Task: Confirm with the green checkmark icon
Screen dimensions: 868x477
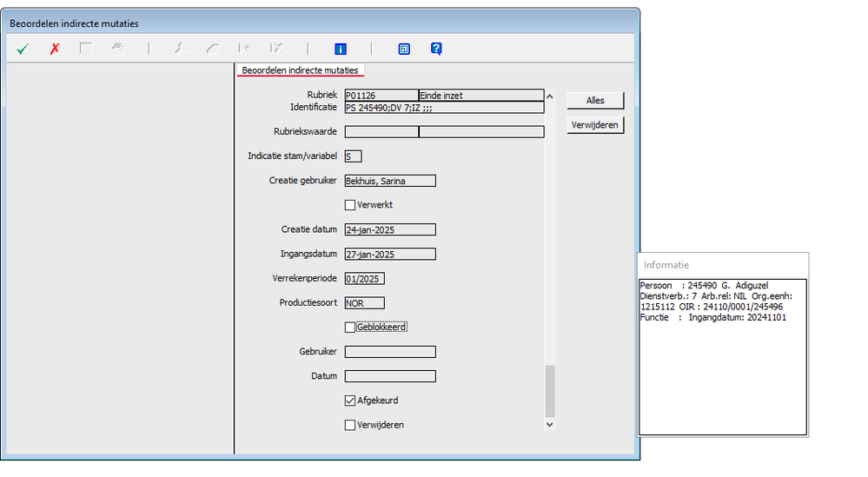Action: [23, 50]
